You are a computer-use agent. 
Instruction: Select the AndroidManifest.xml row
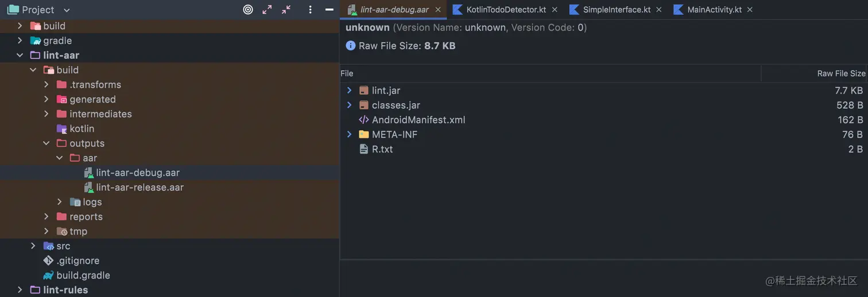[x=604, y=120]
